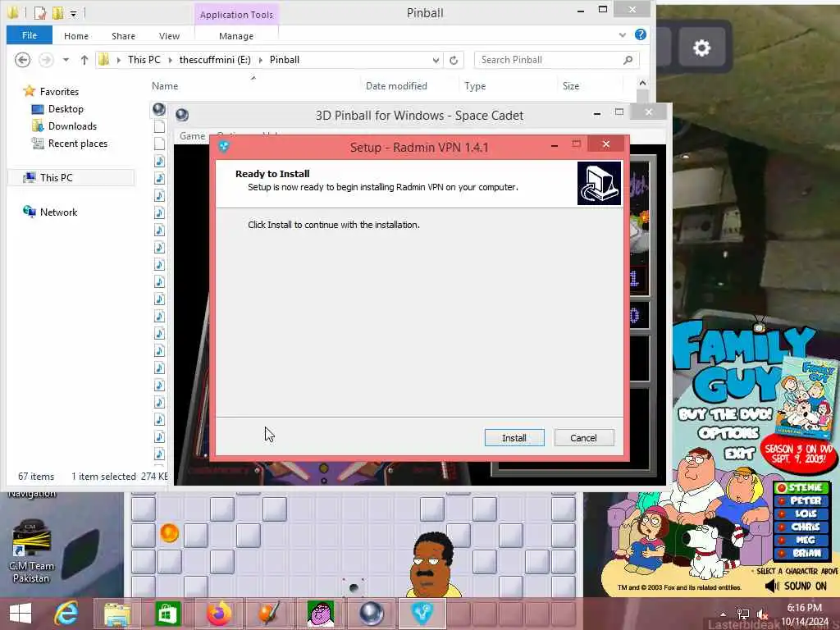Switch to Radmin VPN setup taskbar icon
840x630 pixels.
[422, 614]
